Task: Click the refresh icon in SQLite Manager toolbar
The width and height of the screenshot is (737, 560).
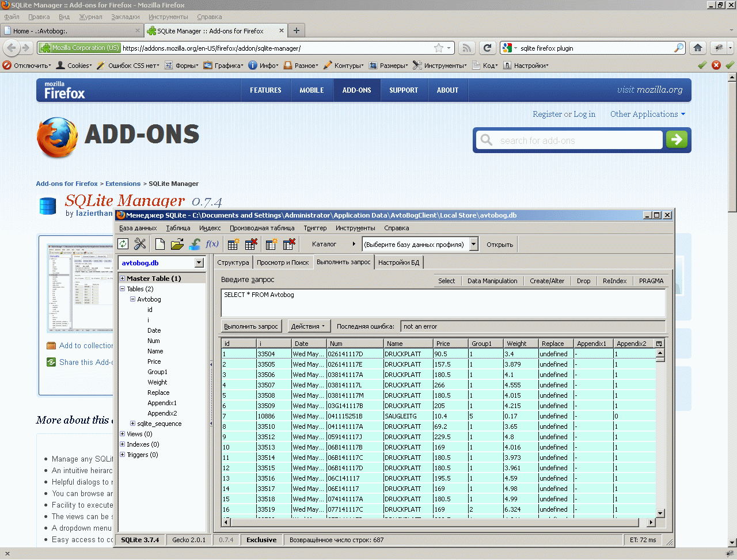Action: 123,244
